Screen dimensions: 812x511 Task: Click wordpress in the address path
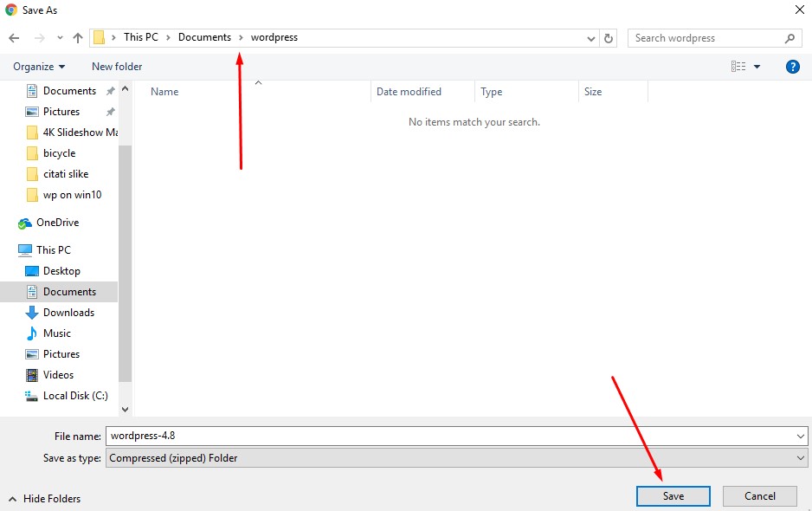(x=274, y=37)
